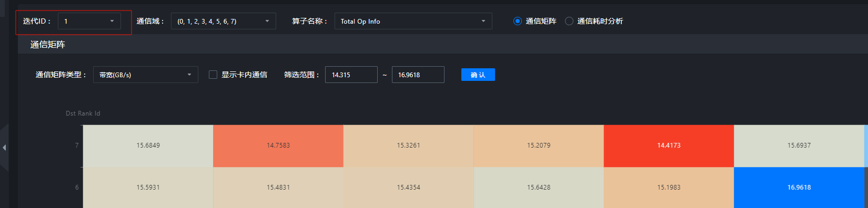This screenshot has height=208, width=868.
Task: Click matrix cell 15.5931
Action: click(x=148, y=188)
